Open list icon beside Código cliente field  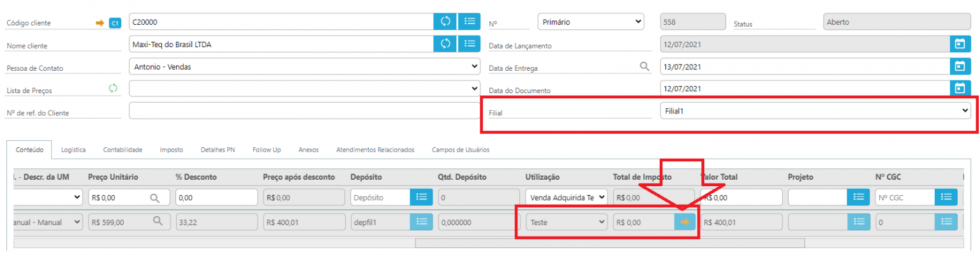click(x=470, y=21)
